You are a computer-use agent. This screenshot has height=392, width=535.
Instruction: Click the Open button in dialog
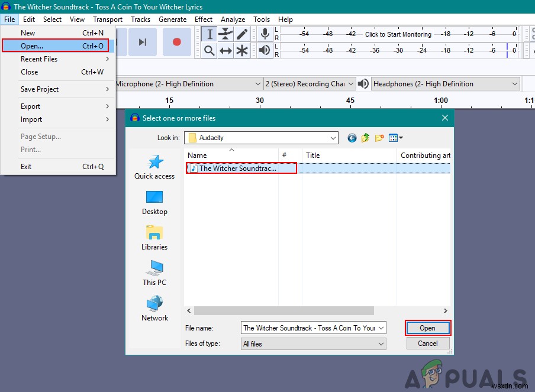click(428, 328)
